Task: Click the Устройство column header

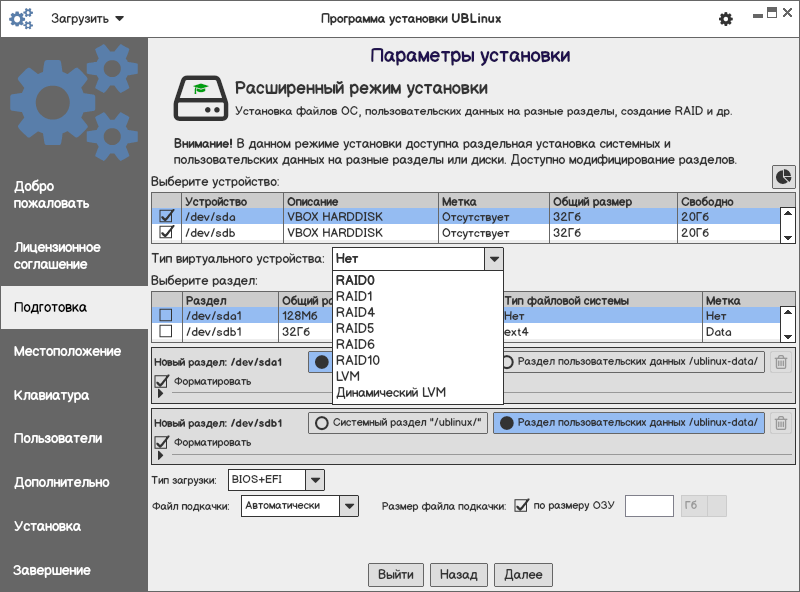Action: [232, 201]
